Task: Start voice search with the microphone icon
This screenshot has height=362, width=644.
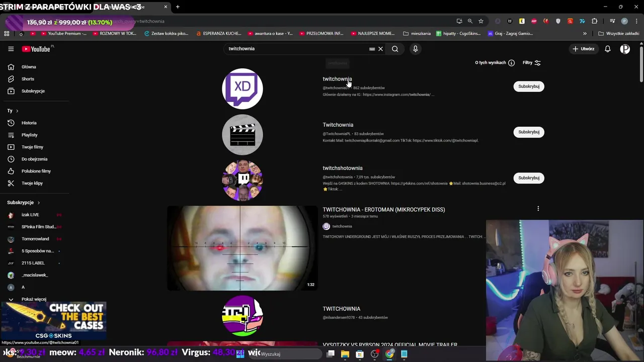Action: pos(415,49)
